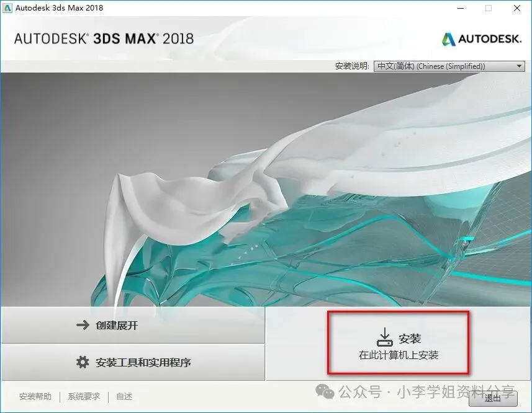Minimize the installer window
532x413 pixels.
(x=461, y=8)
